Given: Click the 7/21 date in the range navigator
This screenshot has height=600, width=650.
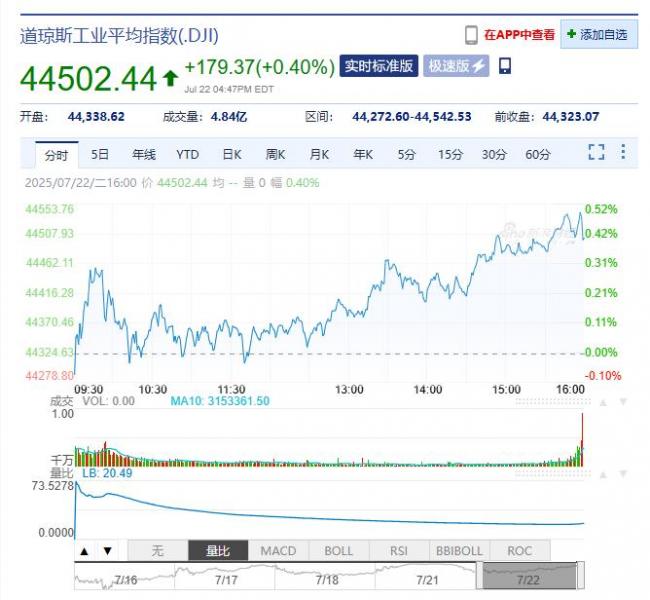Looking at the screenshot, I should pos(427,580).
